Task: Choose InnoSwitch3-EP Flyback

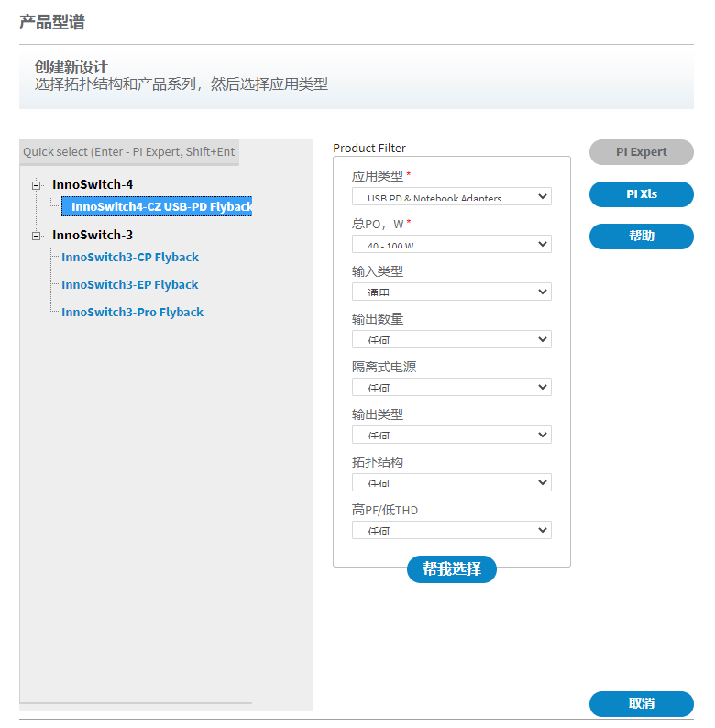Action: tap(130, 284)
